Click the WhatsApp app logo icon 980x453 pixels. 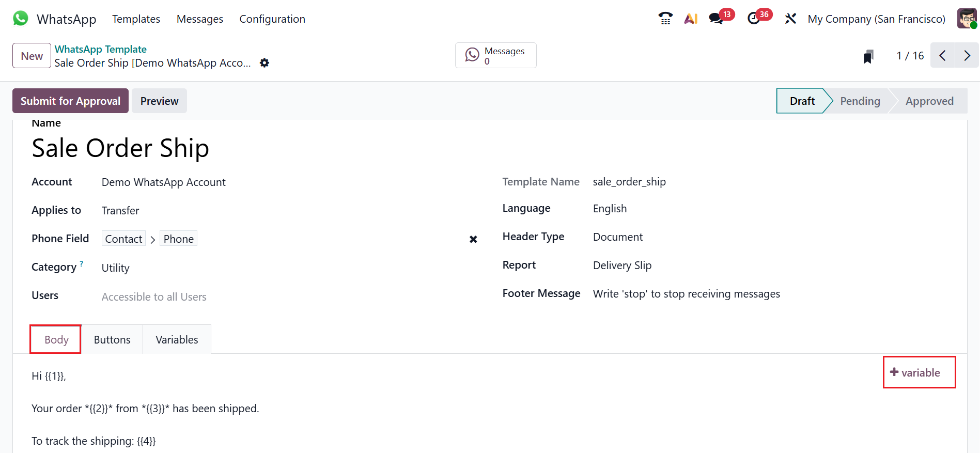[x=21, y=19]
